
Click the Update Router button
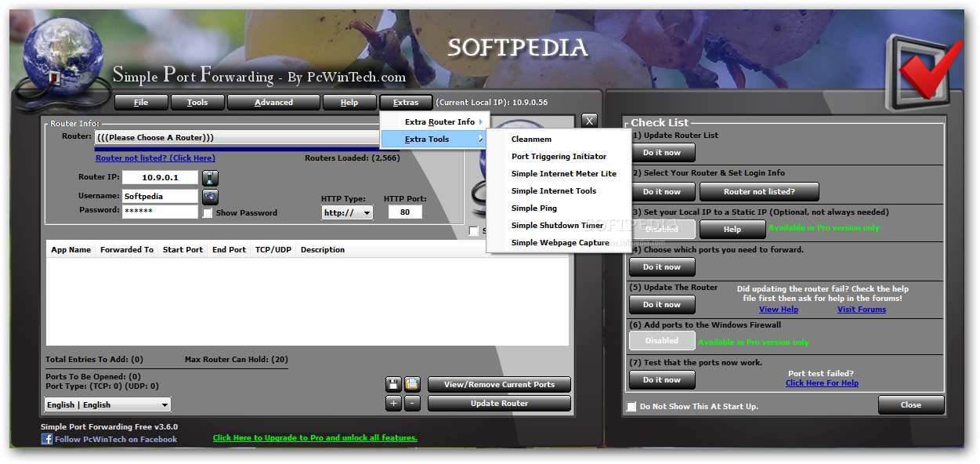tap(499, 404)
